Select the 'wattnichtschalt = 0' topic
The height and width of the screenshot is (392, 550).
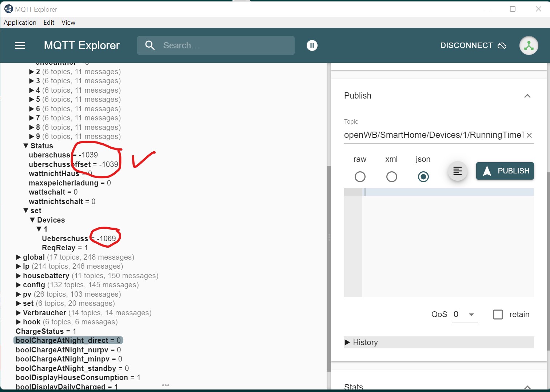(62, 201)
